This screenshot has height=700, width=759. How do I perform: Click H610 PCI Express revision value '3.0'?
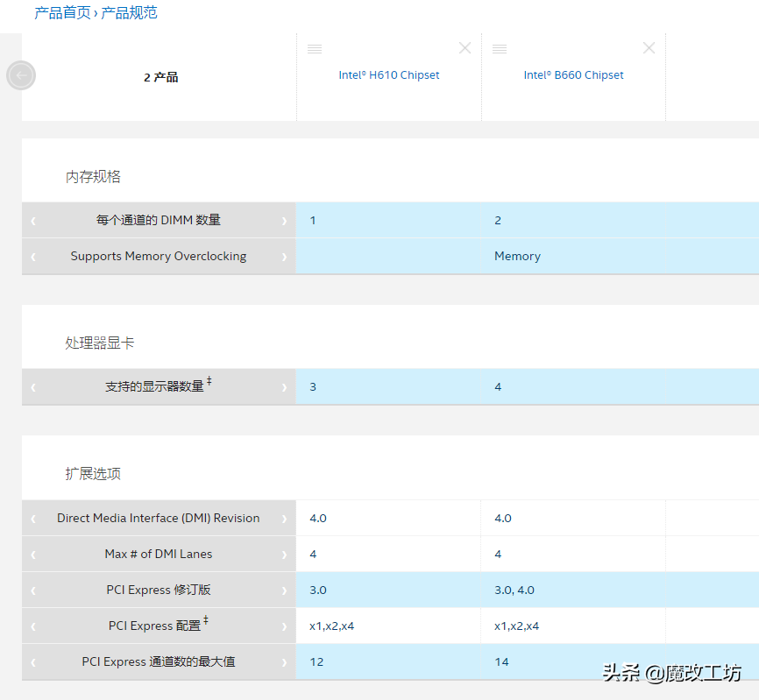(x=318, y=590)
